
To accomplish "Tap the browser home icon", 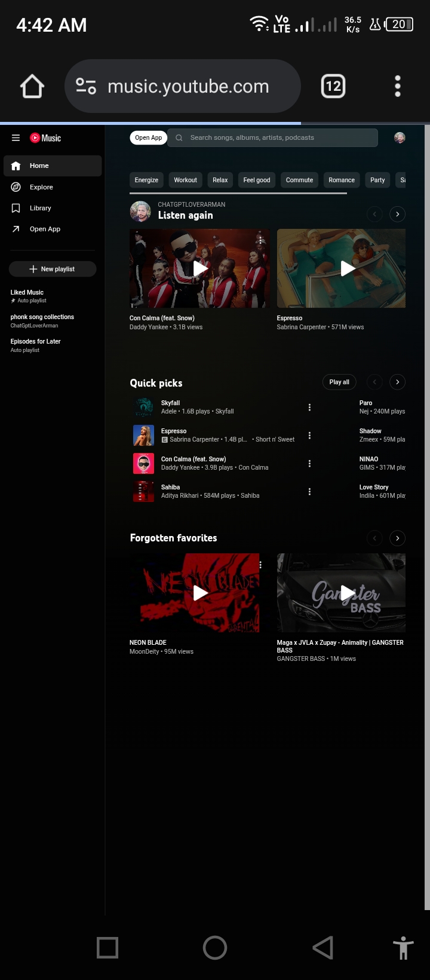I will (32, 87).
